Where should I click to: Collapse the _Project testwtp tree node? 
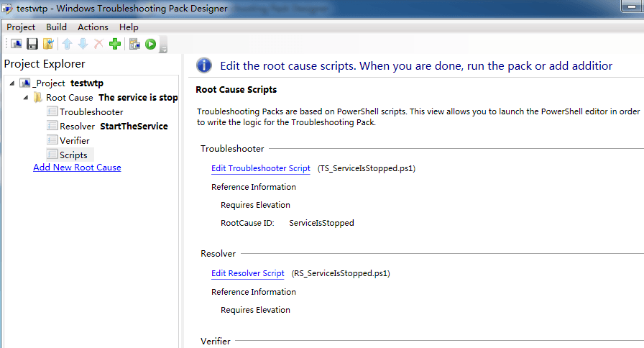point(12,83)
